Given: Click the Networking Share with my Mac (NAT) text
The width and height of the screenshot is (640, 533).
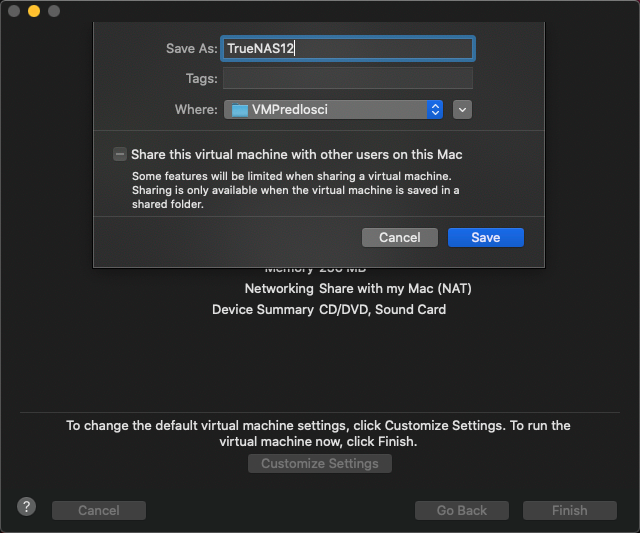Looking at the screenshot, I should click(358, 289).
